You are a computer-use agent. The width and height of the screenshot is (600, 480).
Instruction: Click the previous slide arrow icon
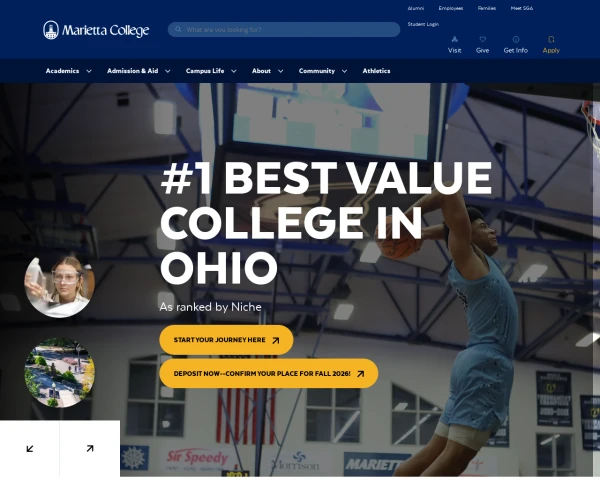pyautogui.click(x=30, y=448)
